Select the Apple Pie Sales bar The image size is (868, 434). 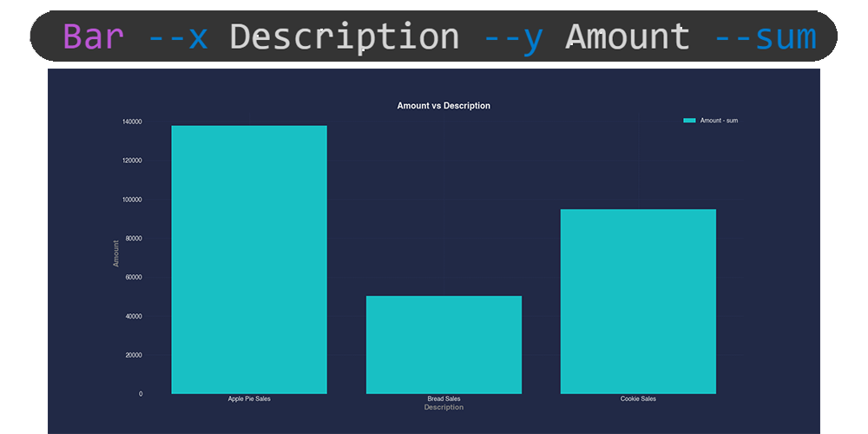(x=249, y=260)
